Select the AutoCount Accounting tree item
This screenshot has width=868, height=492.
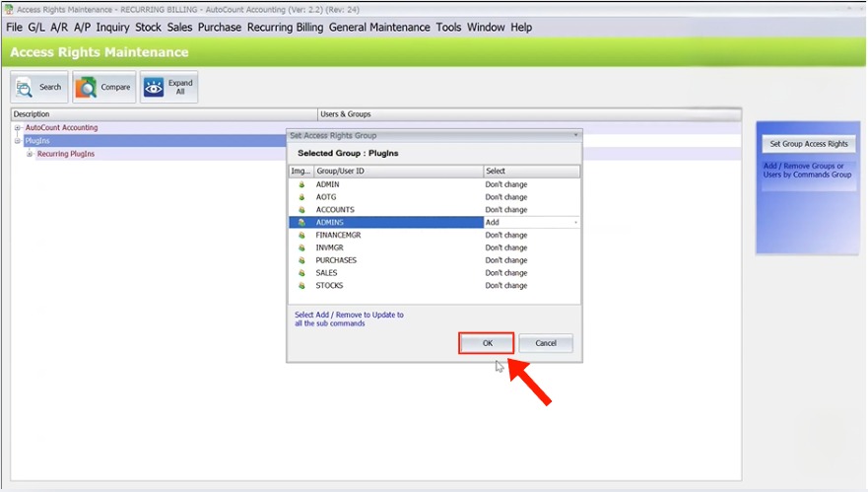coord(61,127)
